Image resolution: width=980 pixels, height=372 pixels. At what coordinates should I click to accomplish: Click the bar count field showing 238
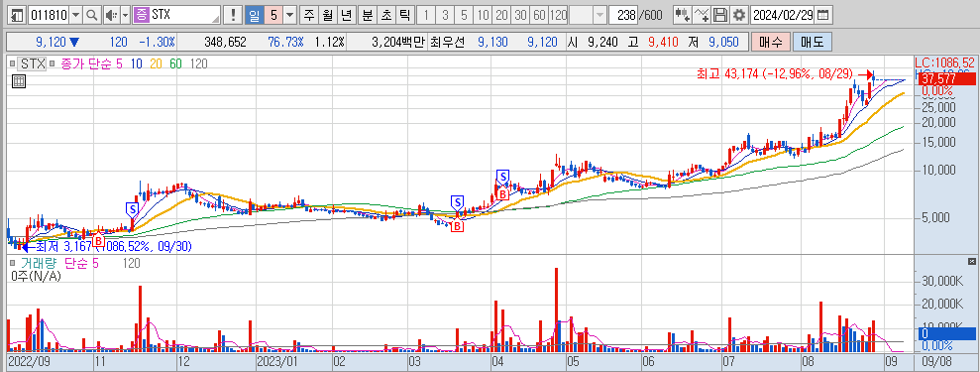(x=622, y=15)
